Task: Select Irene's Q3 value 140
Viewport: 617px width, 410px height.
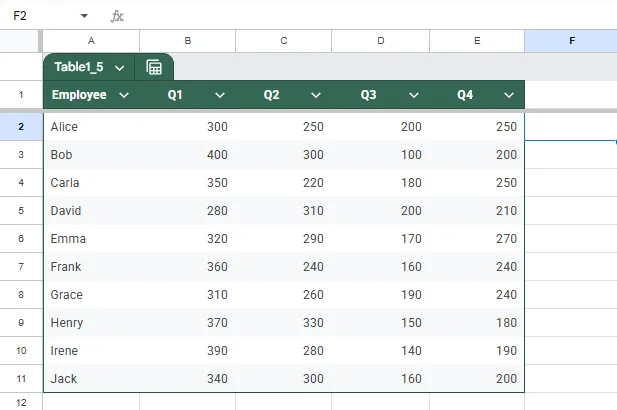Action: point(381,350)
